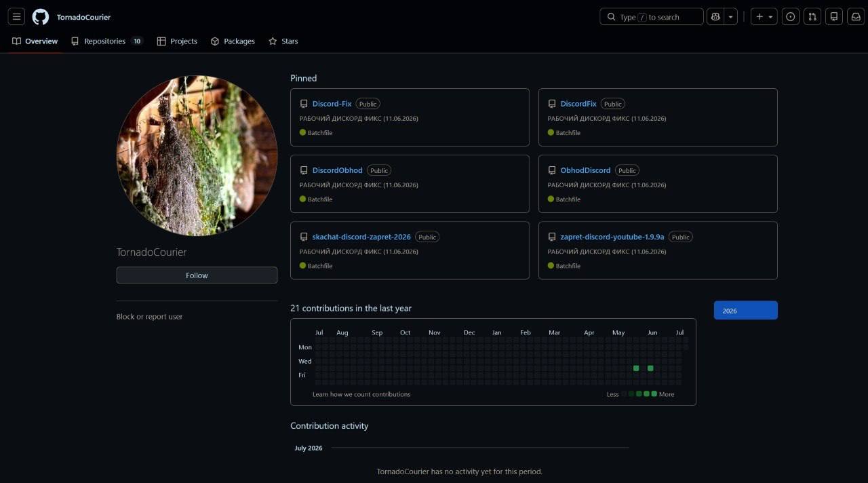Viewport: 868px width, 483px height.
Task: Open the pull requests icon in header
Action: [x=812, y=17]
